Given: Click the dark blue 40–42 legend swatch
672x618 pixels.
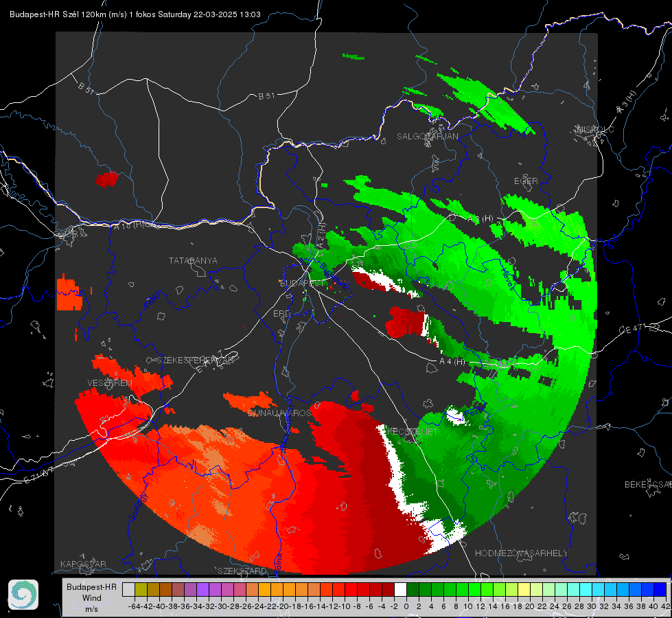Looking at the screenshot, I should pyautogui.click(x=660, y=590).
